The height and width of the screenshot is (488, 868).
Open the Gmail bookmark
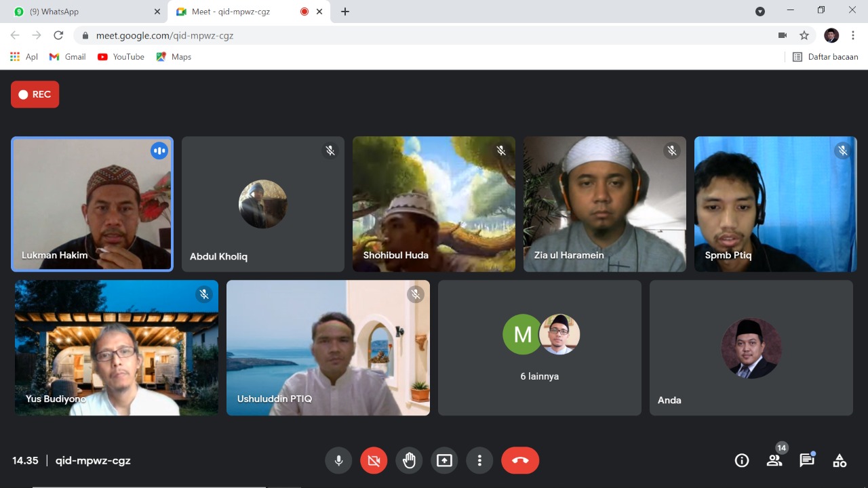(67, 57)
